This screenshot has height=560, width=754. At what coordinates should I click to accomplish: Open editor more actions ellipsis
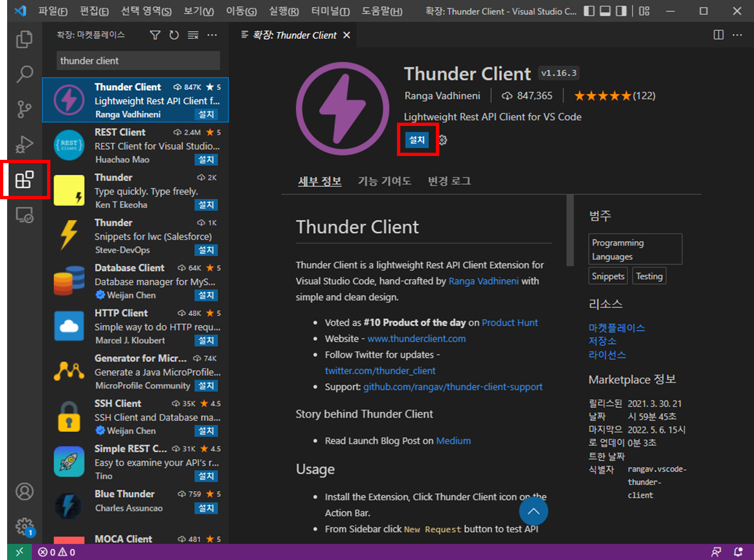pos(738,35)
